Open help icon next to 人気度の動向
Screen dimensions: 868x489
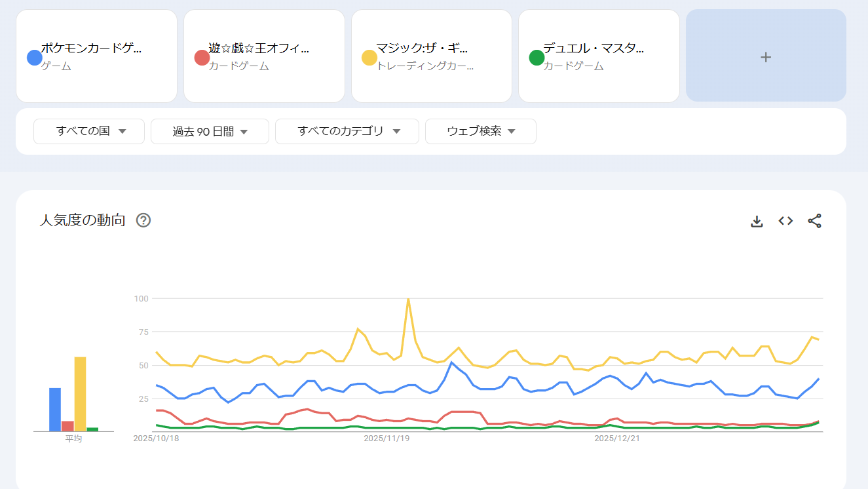143,220
